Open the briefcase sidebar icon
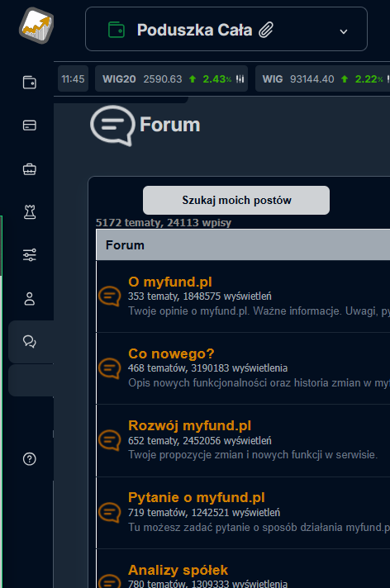 click(x=30, y=169)
